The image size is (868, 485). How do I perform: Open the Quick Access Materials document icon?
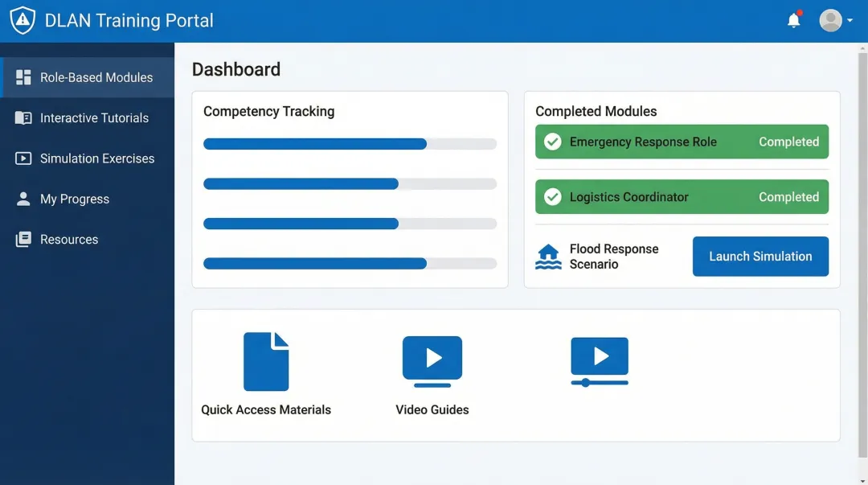[x=266, y=361]
